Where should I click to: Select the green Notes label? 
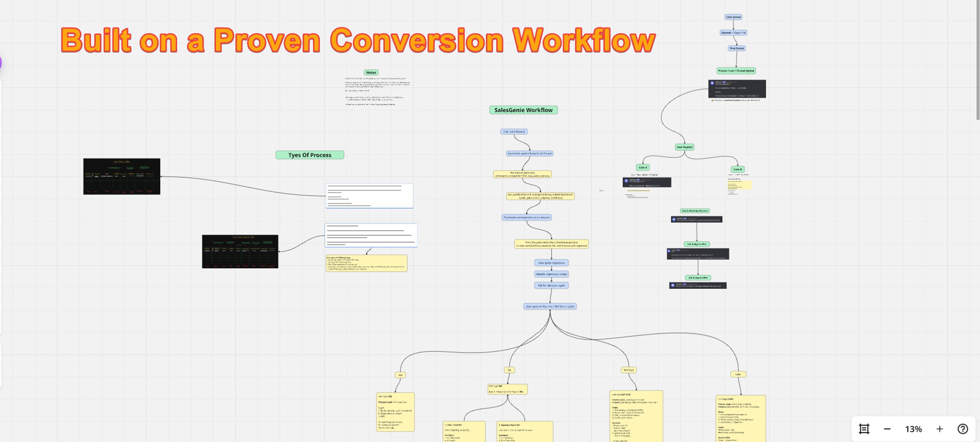(x=371, y=72)
